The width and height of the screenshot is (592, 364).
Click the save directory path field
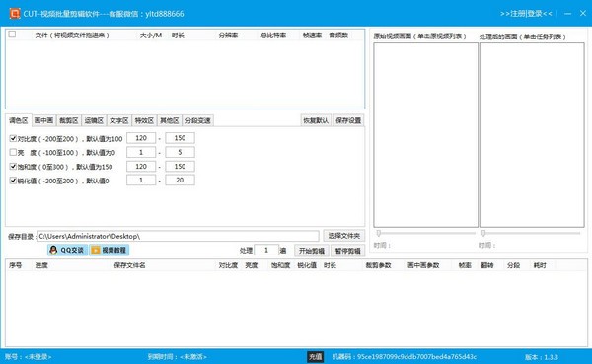[179, 236]
